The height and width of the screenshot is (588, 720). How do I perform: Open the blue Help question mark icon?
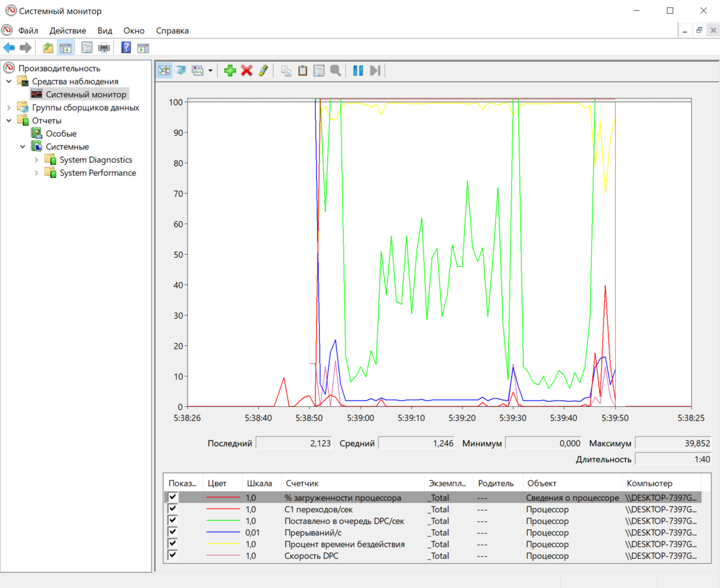click(126, 48)
